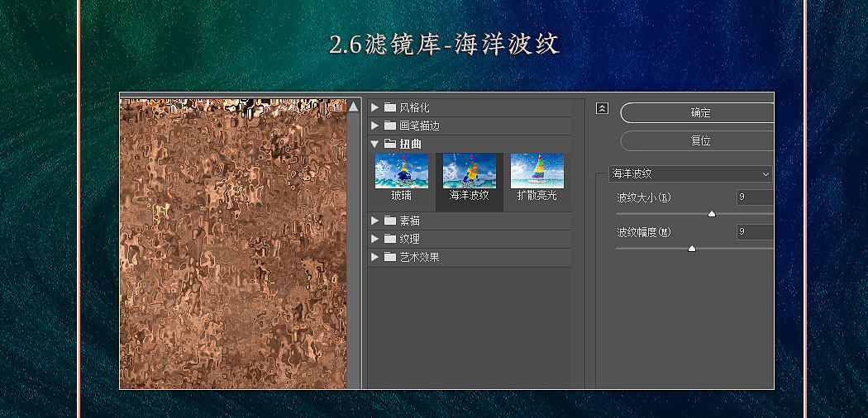The height and width of the screenshot is (418, 868).
Task: Click the 波纹幅度 value field
Action: [755, 231]
